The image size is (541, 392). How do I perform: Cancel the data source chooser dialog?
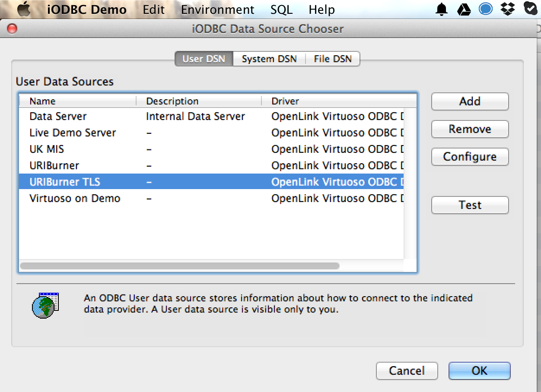click(407, 371)
